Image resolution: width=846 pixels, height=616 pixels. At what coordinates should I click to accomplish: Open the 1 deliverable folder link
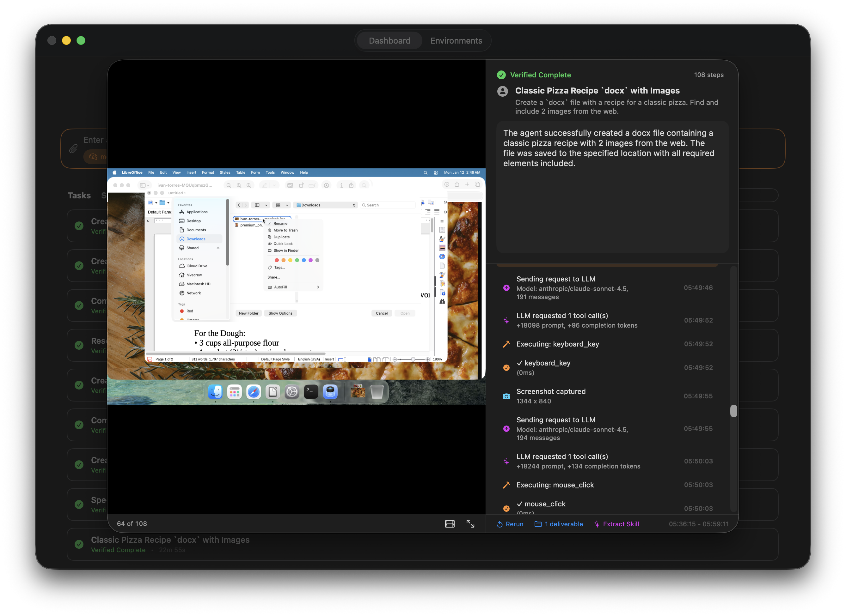tap(559, 524)
